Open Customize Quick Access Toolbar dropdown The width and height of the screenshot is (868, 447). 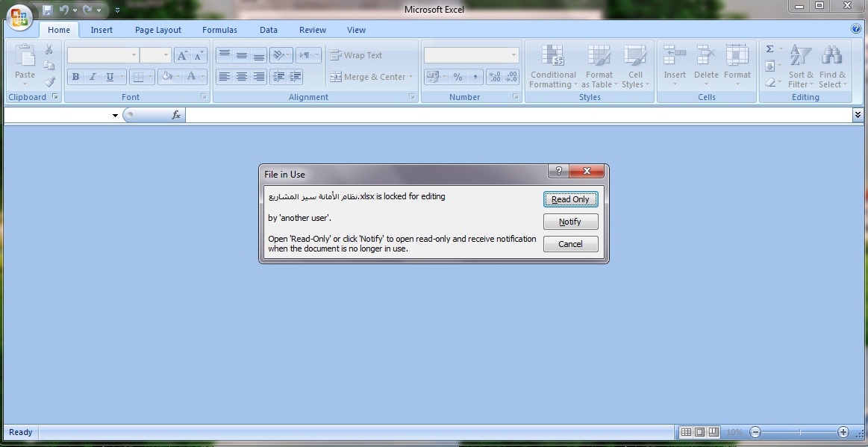click(x=117, y=10)
